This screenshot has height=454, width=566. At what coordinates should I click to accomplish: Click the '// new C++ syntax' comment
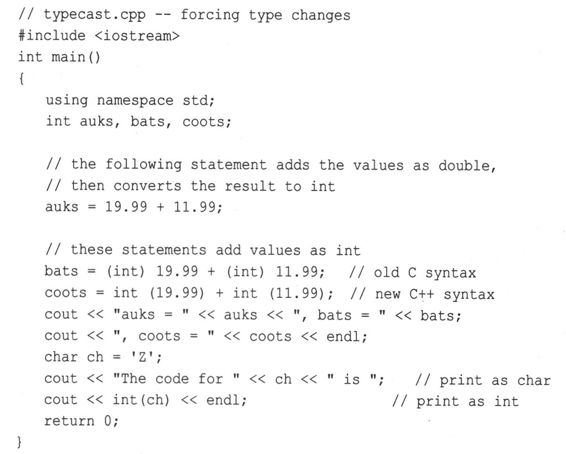pos(422,294)
